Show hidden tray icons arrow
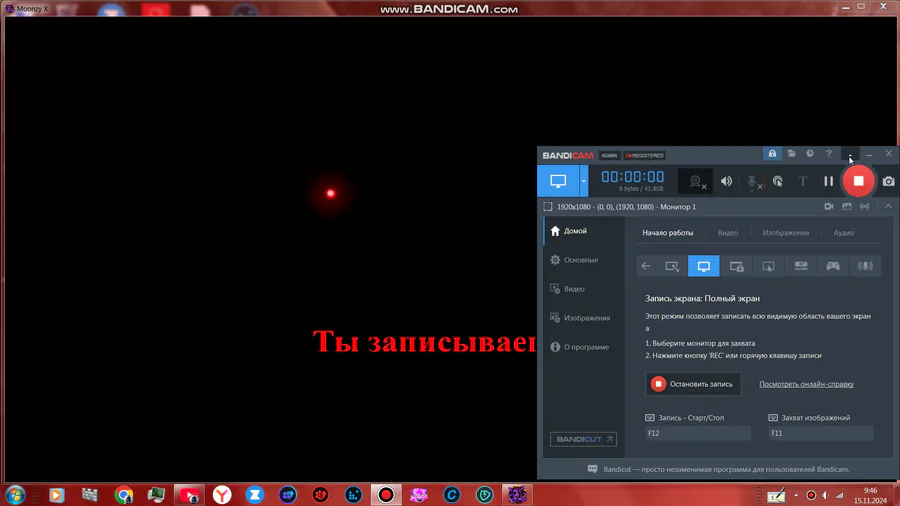This screenshot has width=900, height=506. pyautogui.click(x=796, y=495)
